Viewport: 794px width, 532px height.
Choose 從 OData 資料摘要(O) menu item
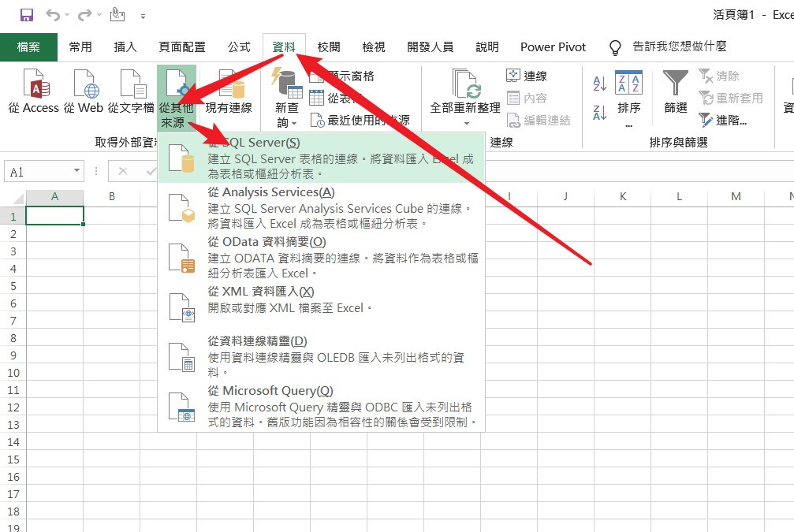click(322, 257)
